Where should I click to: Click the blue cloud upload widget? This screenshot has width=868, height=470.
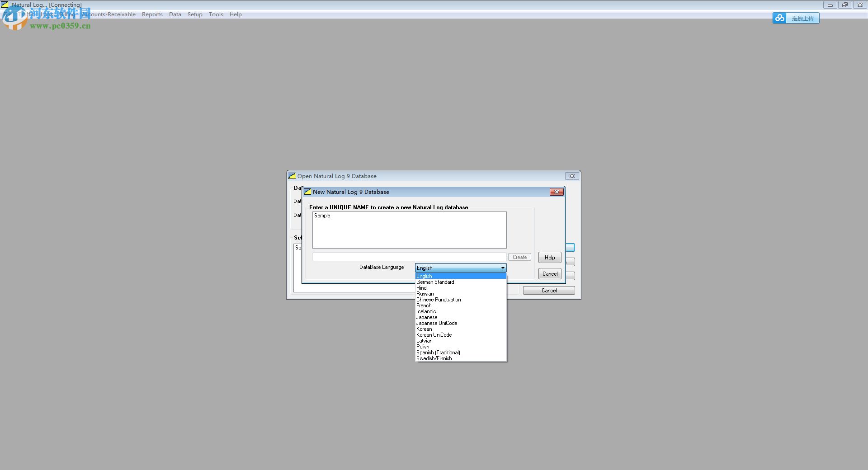point(796,18)
